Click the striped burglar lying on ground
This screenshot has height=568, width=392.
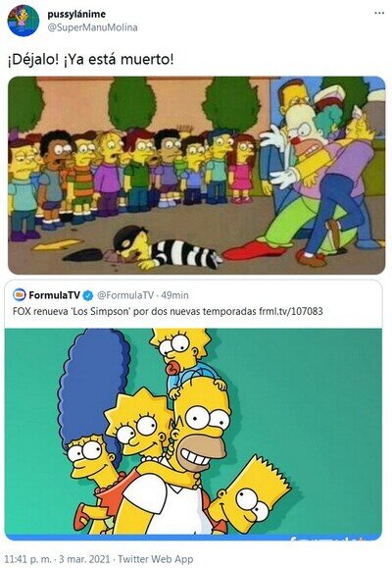[167, 249]
